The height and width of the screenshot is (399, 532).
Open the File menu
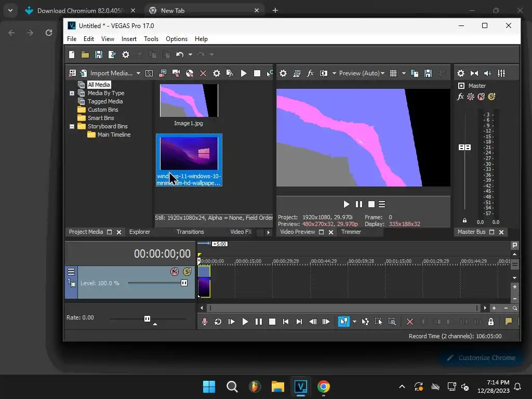point(72,39)
